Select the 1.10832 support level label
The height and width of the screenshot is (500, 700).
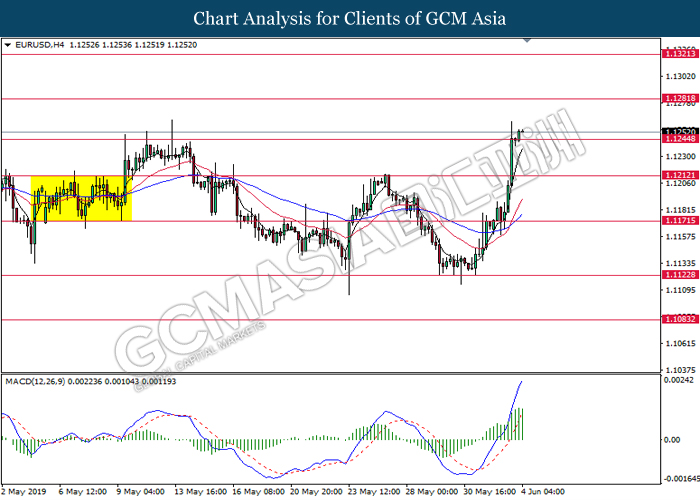tap(680, 319)
